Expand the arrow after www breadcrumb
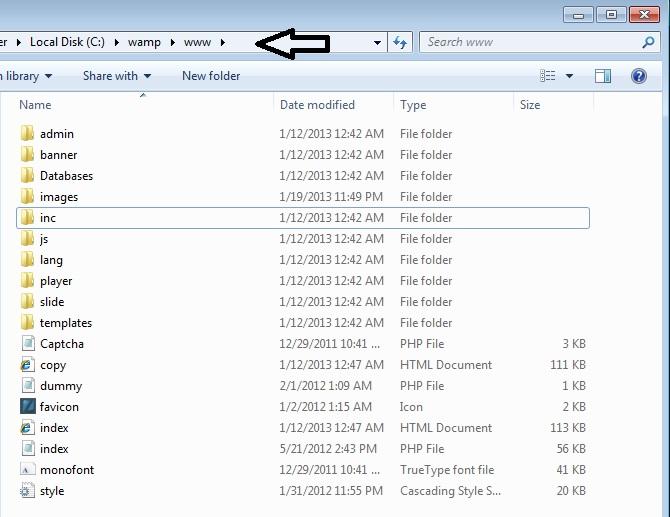 point(223,42)
